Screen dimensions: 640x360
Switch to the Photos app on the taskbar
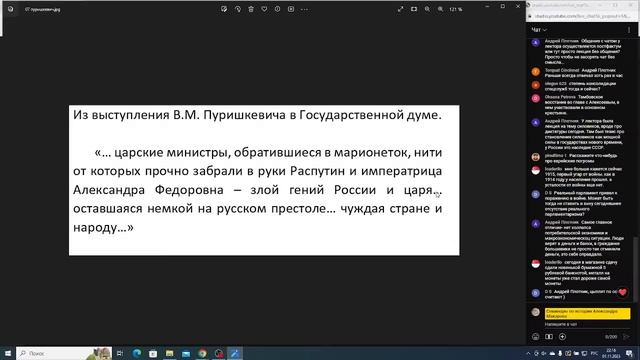tap(235, 353)
